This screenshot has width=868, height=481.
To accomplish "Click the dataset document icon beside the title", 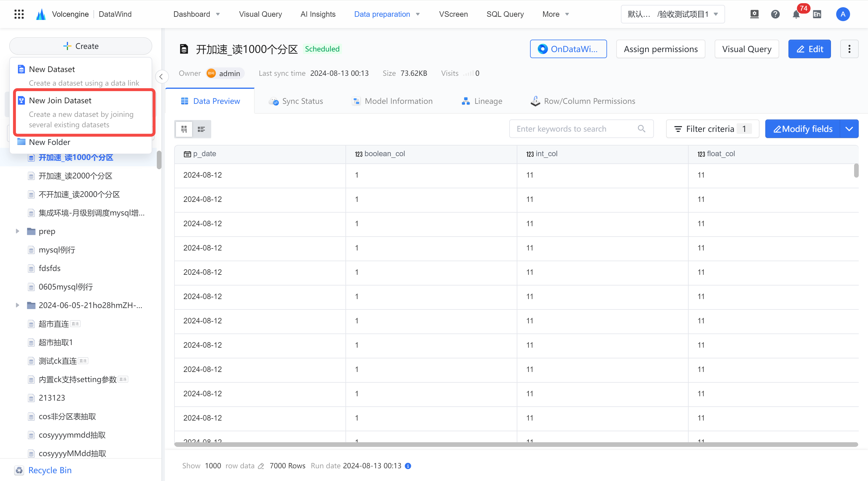I will 184,49.
